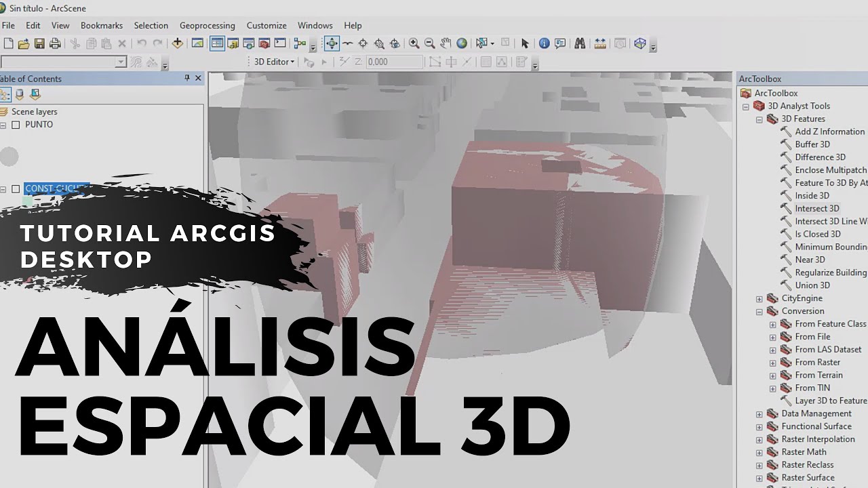Click the Z coordinate input field
The height and width of the screenshot is (488, 868).
click(395, 62)
